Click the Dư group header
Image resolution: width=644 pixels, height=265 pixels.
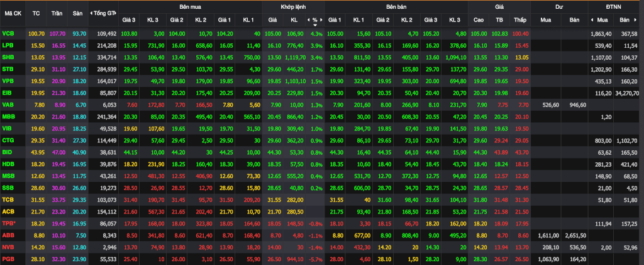pos(559,7)
